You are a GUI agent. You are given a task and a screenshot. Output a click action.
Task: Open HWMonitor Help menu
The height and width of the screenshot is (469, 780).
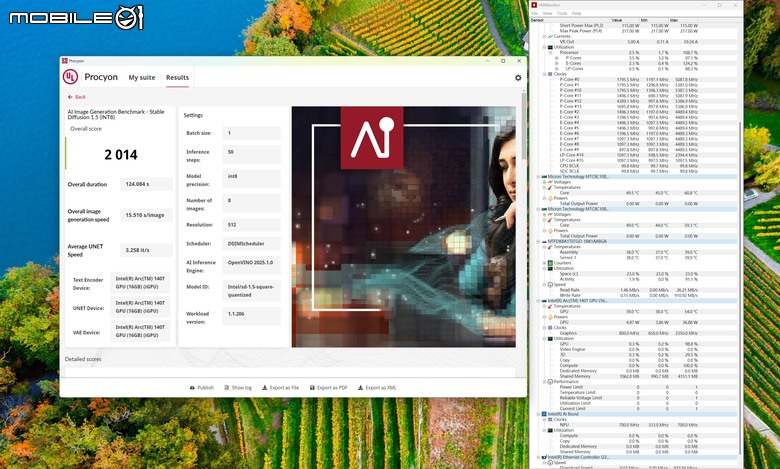[x=577, y=13]
